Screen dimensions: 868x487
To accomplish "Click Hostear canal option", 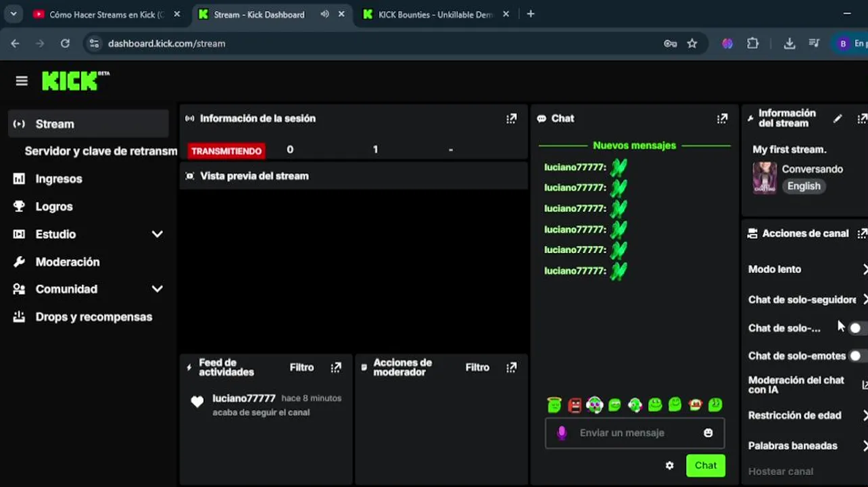I will pyautogui.click(x=780, y=471).
